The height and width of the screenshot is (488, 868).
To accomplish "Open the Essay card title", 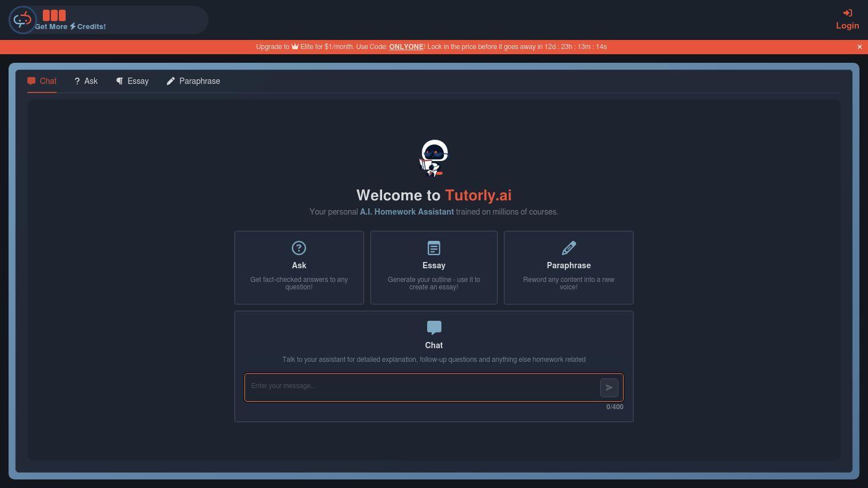I will pos(434,265).
